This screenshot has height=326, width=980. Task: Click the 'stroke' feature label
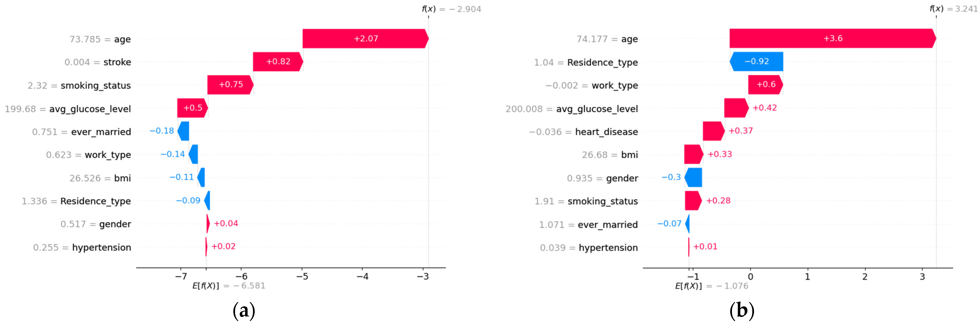[117, 62]
